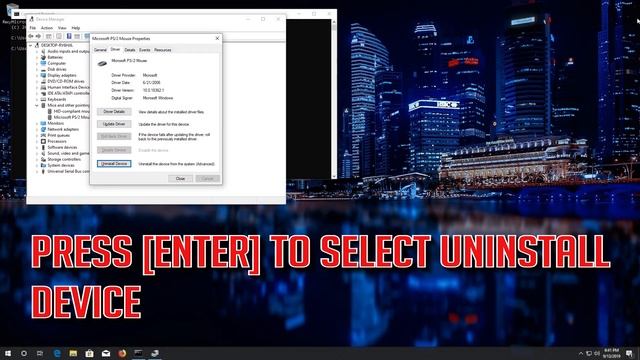Click the Display adapters category icon

point(43,76)
